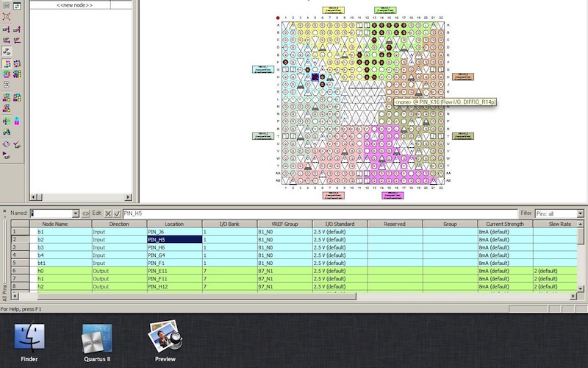The image size is (588, 368).
Task: Click the node finder icon beside Named field
Action: point(86,213)
